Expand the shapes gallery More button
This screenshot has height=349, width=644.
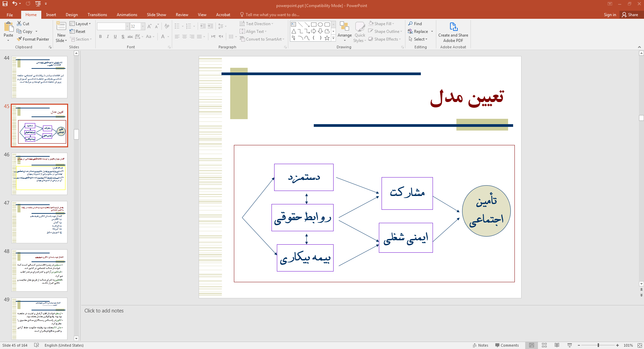click(334, 38)
